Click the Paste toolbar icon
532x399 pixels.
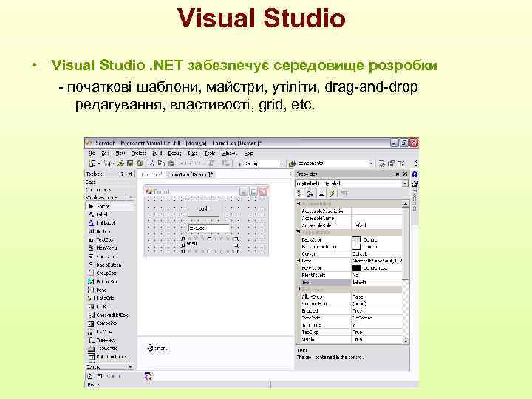coord(171,163)
